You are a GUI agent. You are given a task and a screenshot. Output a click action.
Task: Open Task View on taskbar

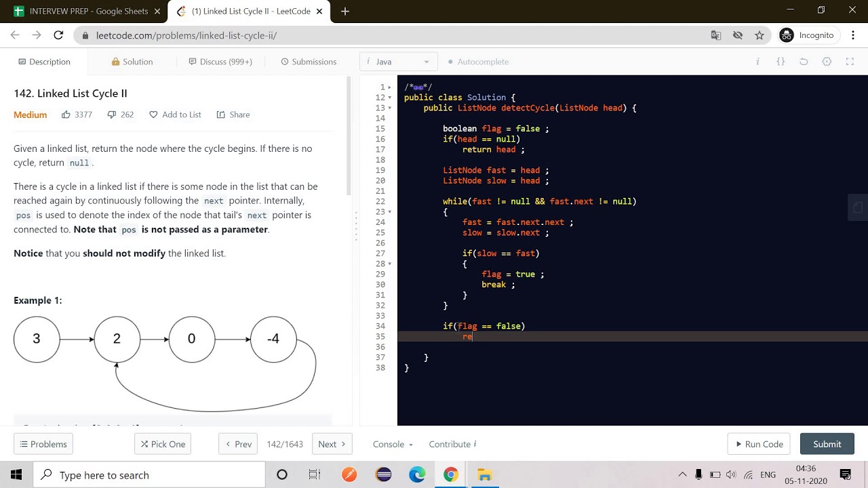click(x=315, y=474)
